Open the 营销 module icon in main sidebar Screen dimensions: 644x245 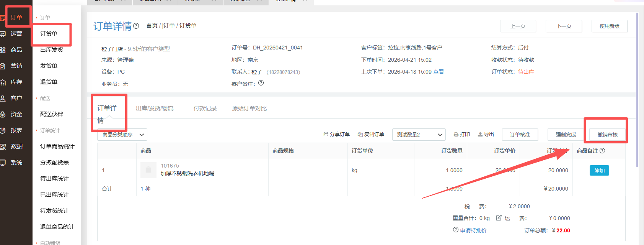tap(3, 66)
